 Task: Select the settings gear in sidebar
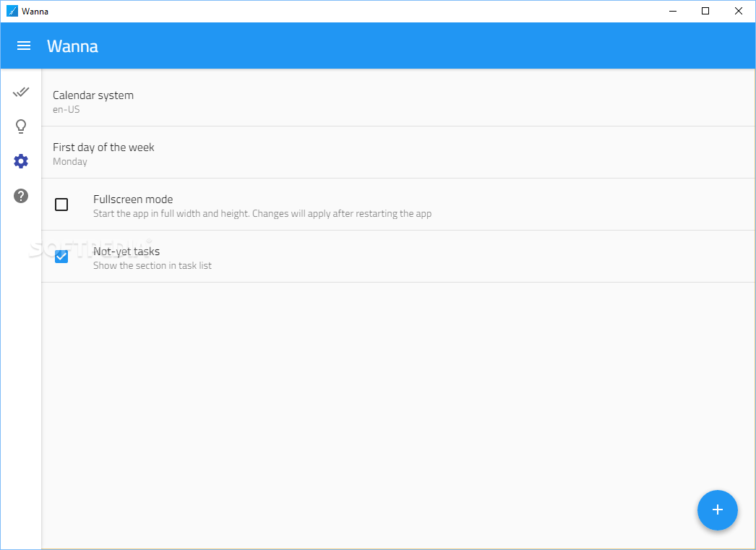[x=21, y=161]
